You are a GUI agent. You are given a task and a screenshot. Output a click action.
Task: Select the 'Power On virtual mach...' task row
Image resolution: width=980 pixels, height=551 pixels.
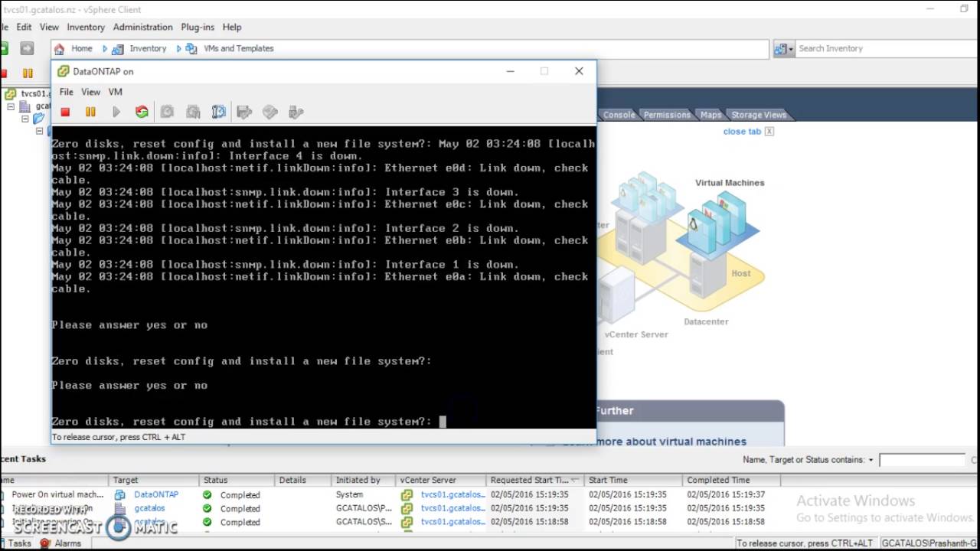(390, 495)
